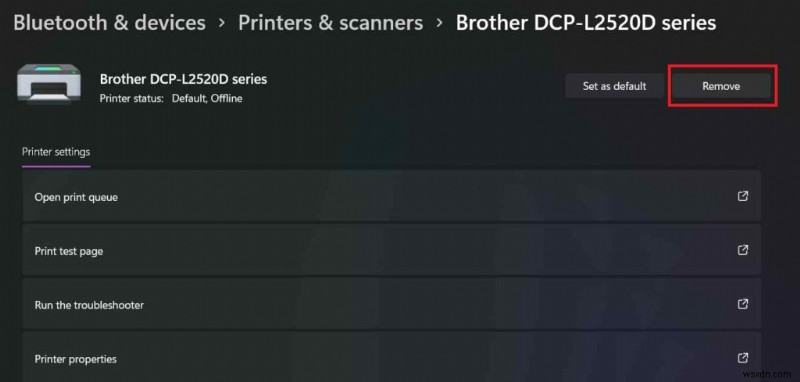Screen dimensions: 800x382
Task: Click the printer name next to the icon
Action: click(183, 79)
